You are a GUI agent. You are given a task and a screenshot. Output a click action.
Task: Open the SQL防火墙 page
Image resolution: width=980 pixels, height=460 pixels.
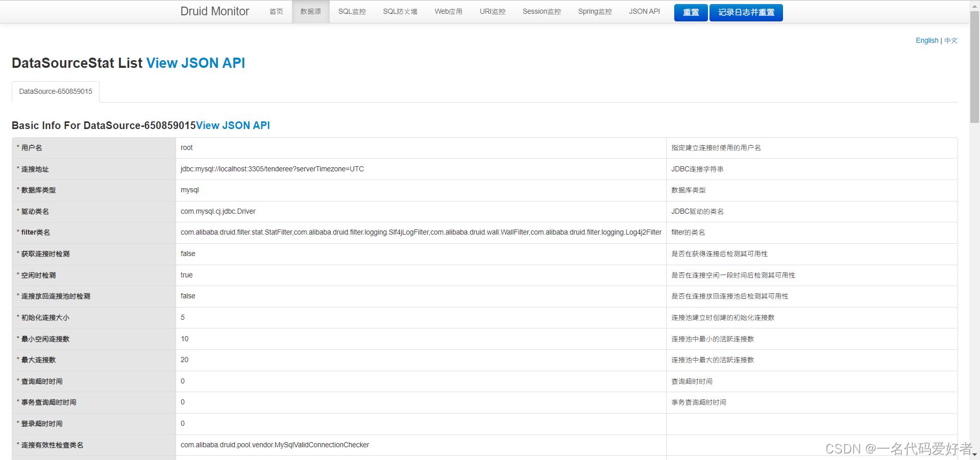click(x=400, y=11)
